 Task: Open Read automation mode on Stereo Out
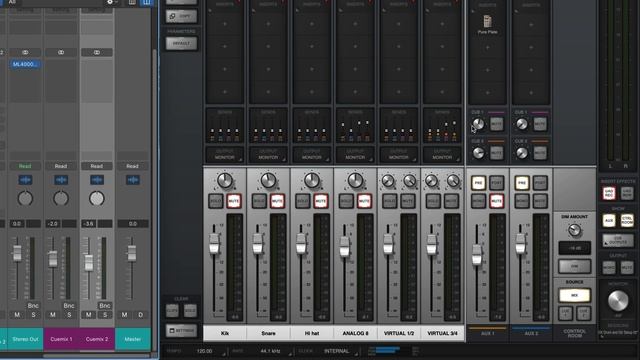pyautogui.click(x=25, y=166)
